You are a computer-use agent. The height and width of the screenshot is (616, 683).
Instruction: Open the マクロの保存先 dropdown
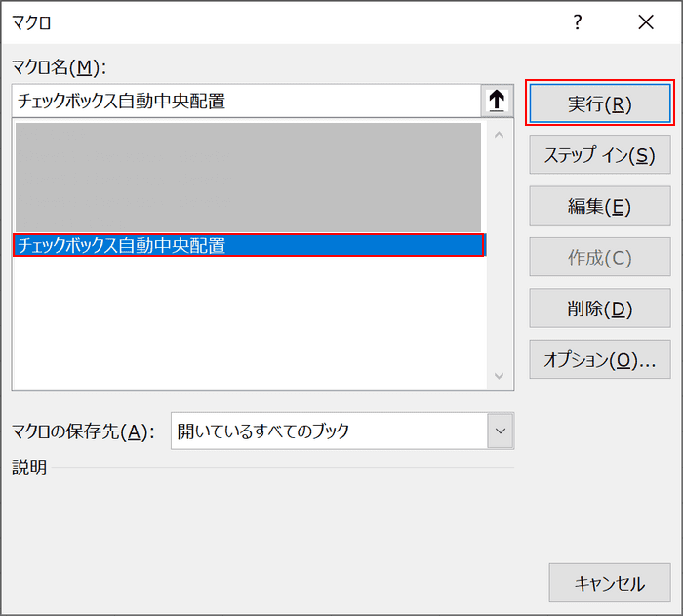click(501, 431)
